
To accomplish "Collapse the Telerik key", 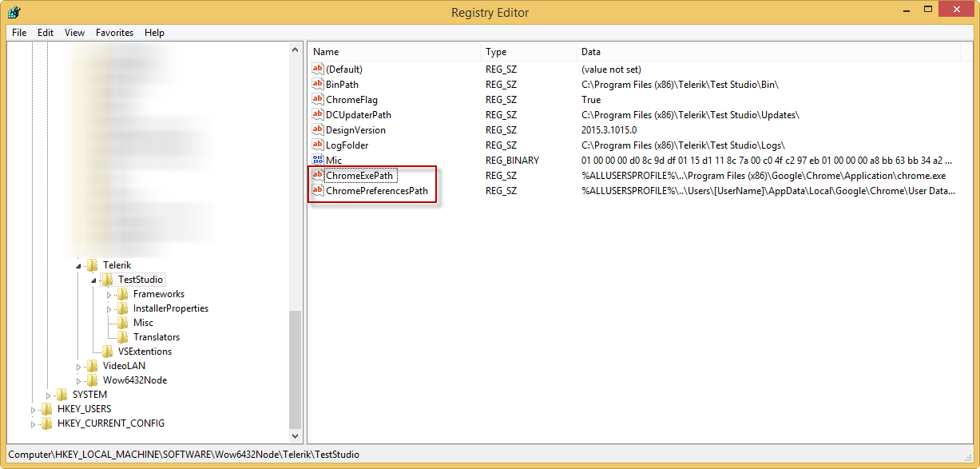I will tap(79, 265).
